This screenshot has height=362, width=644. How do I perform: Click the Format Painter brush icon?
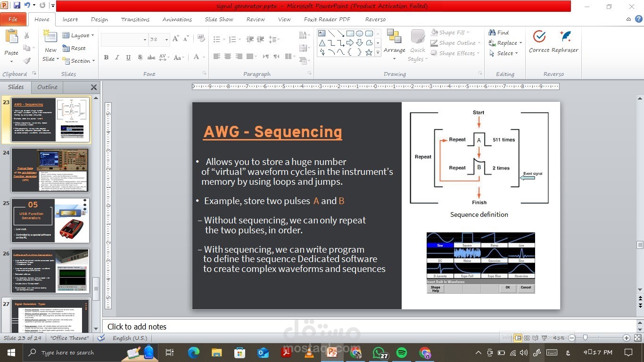click(27, 61)
